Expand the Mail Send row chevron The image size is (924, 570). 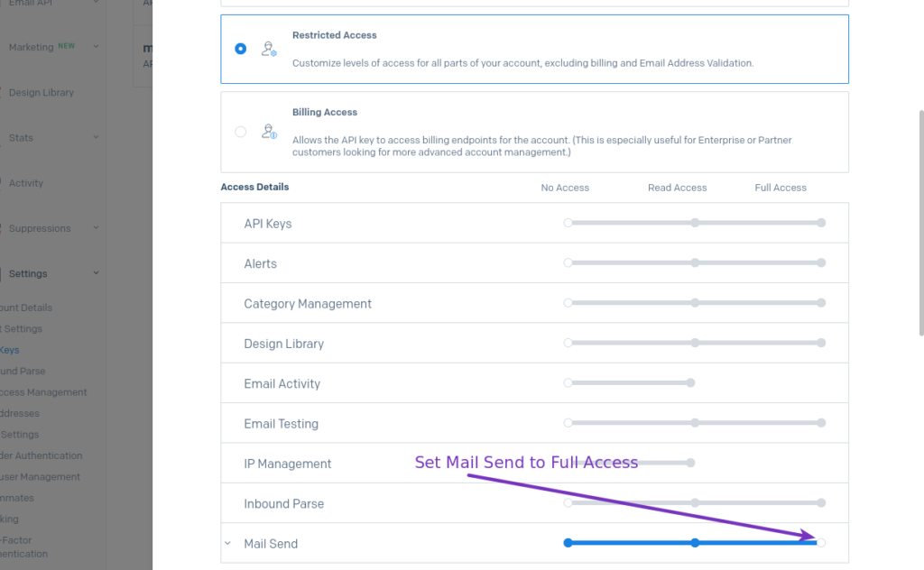(x=227, y=544)
